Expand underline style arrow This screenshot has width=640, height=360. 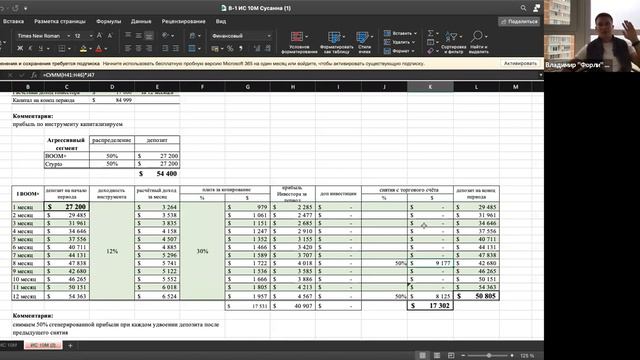[x=48, y=49]
